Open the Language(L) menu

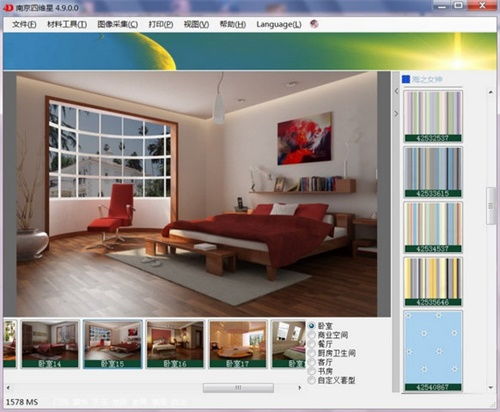coord(279,24)
